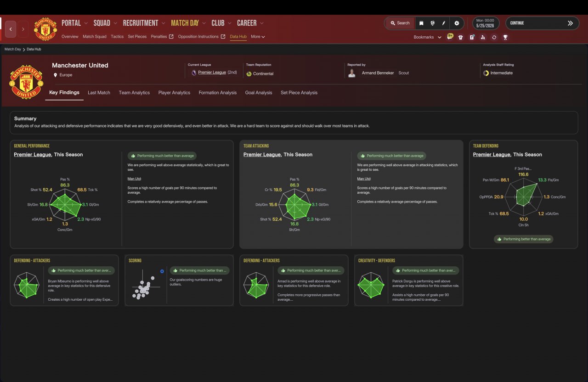Open the Set Pieces submenu item
The image size is (588, 382).
tap(137, 37)
